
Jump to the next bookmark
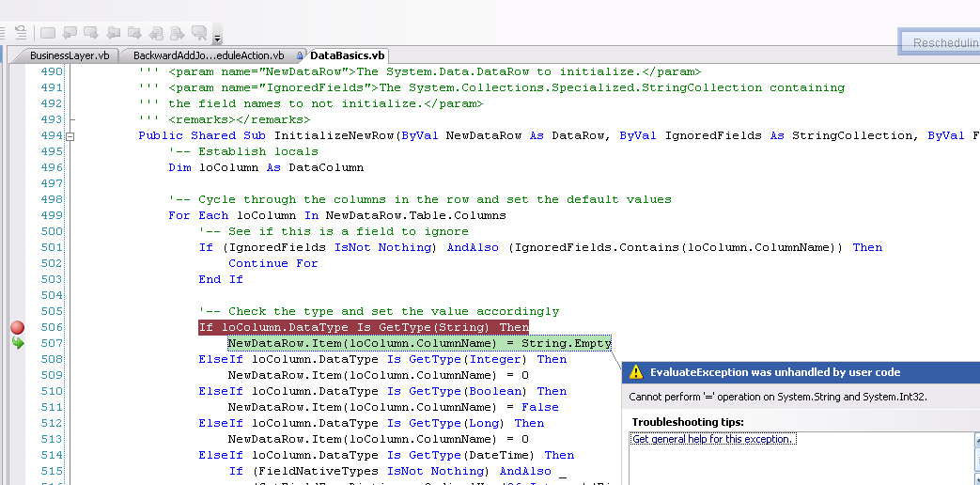coord(92,33)
